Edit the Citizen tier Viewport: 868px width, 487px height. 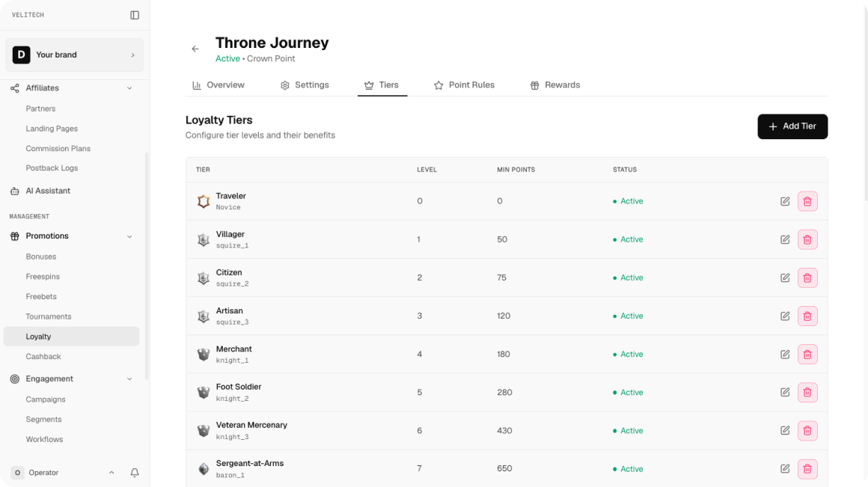point(785,278)
